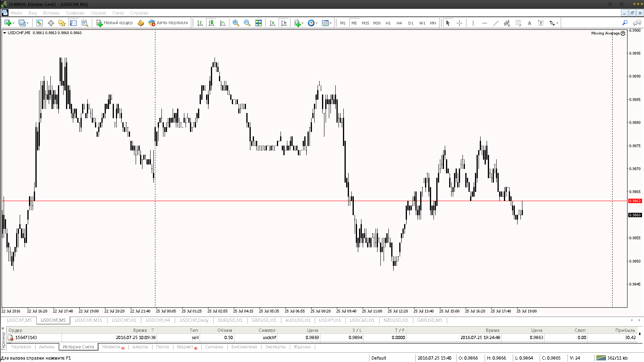This screenshot has width=644, height=362.
Task: Open the search magnifier icon
Action: (625, 23)
